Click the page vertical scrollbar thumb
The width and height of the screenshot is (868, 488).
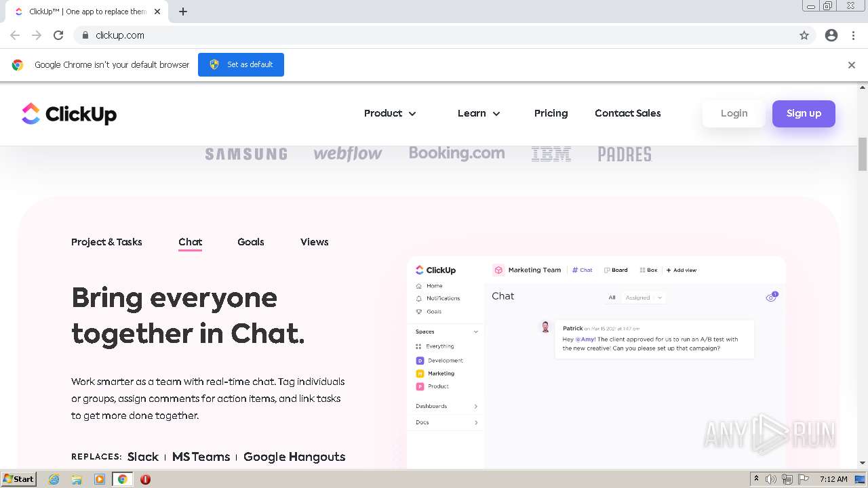pos(863,154)
